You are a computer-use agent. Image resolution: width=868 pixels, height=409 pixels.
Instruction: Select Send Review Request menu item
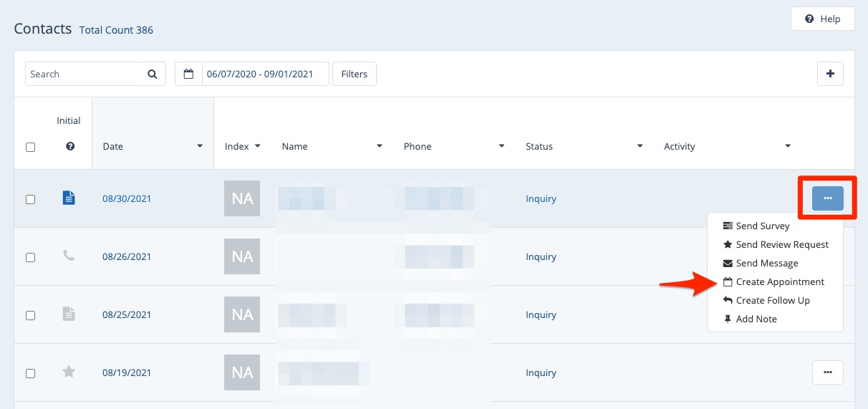[x=781, y=244]
